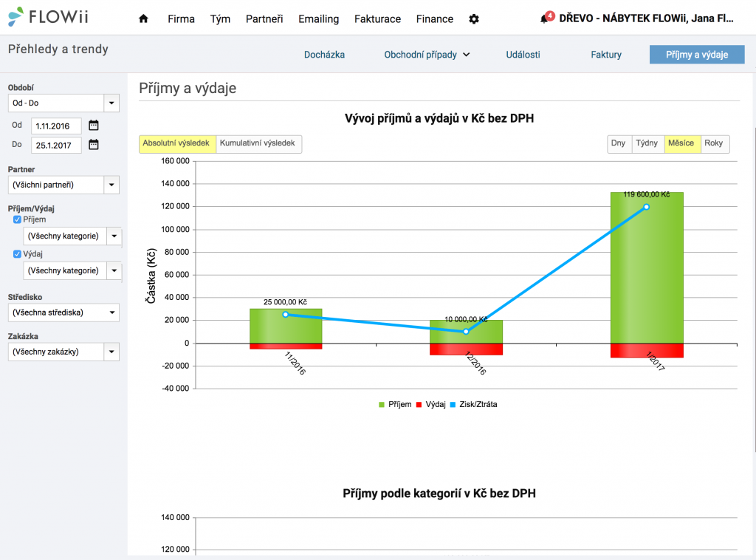
Task: Open the Fakturace menu
Action: 377,18
